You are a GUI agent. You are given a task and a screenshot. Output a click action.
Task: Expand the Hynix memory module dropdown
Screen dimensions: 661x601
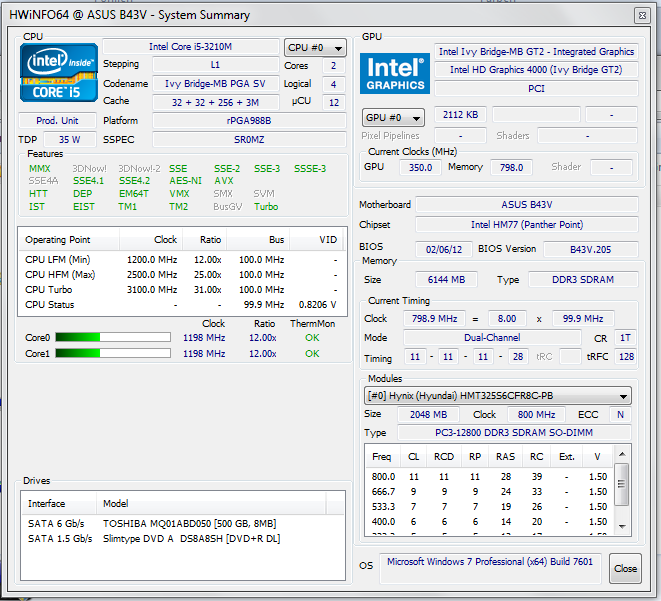[x=498, y=396]
